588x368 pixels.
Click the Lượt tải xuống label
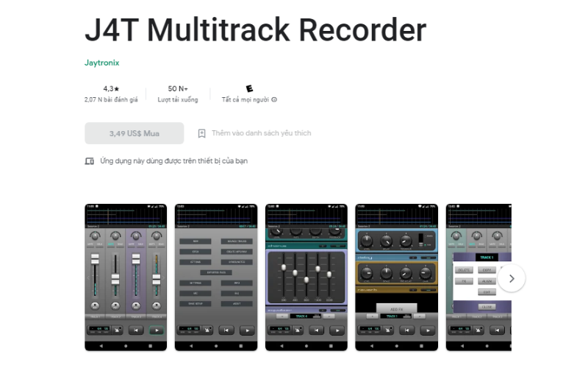[x=178, y=99]
